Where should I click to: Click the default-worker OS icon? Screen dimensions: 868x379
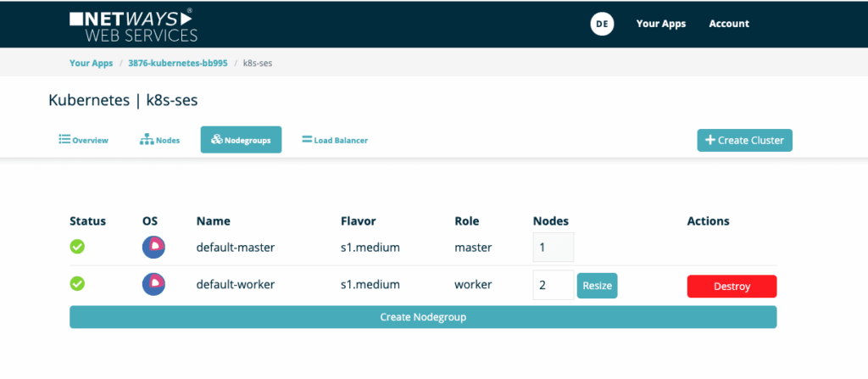(x=153, y=284)
